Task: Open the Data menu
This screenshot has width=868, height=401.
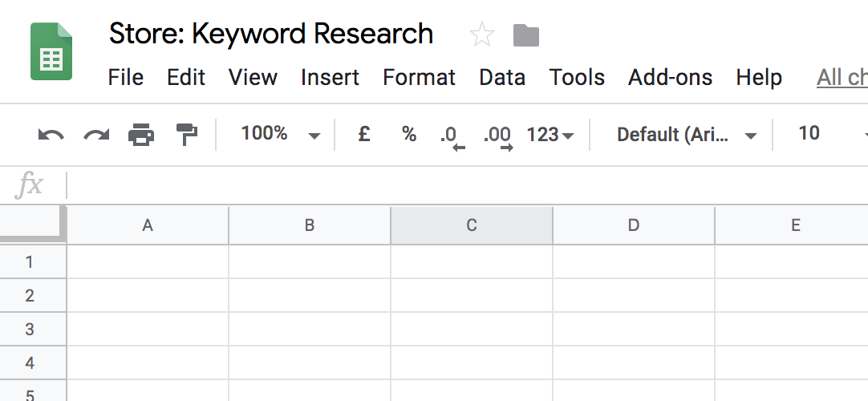Action: pos(502,77)
